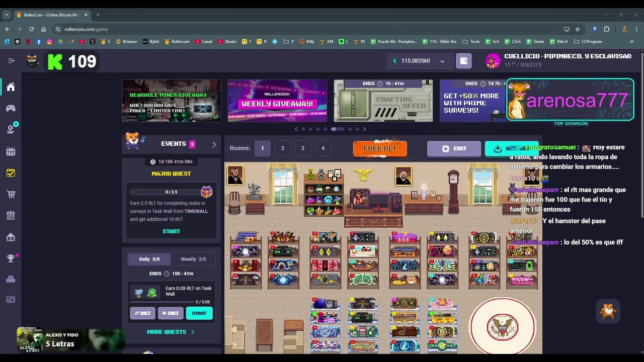Switch to Room 2
This screenshot has width=644, height=362.
coord(282,148)
